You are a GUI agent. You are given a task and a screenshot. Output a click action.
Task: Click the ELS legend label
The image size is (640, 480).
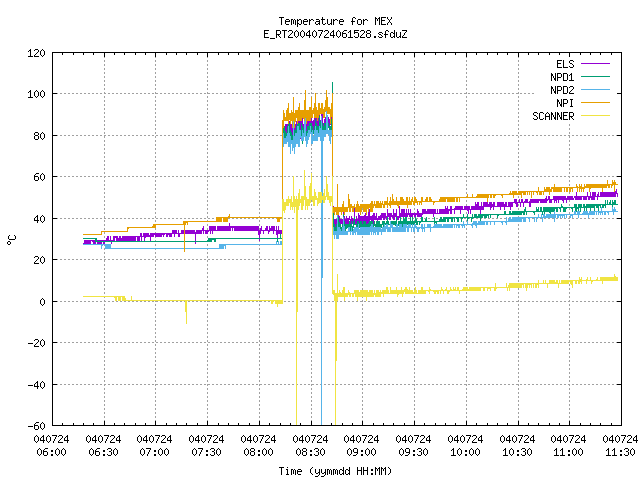565,64
